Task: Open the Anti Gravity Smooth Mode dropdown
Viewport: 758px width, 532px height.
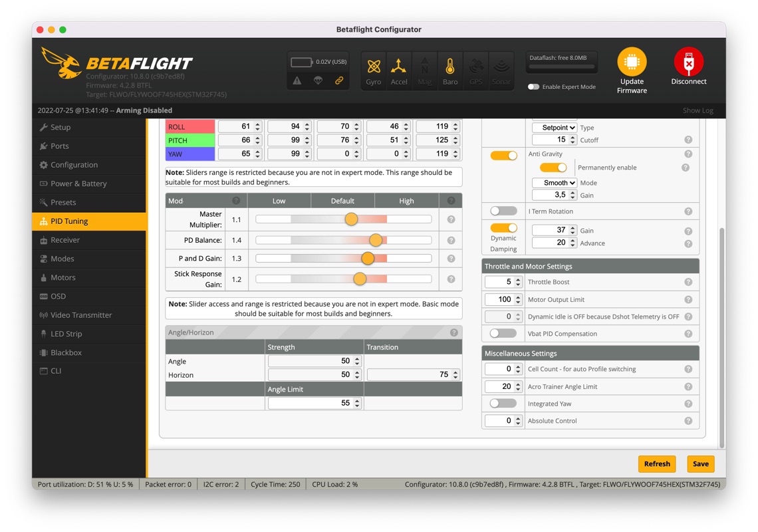Action: [554, 183]
